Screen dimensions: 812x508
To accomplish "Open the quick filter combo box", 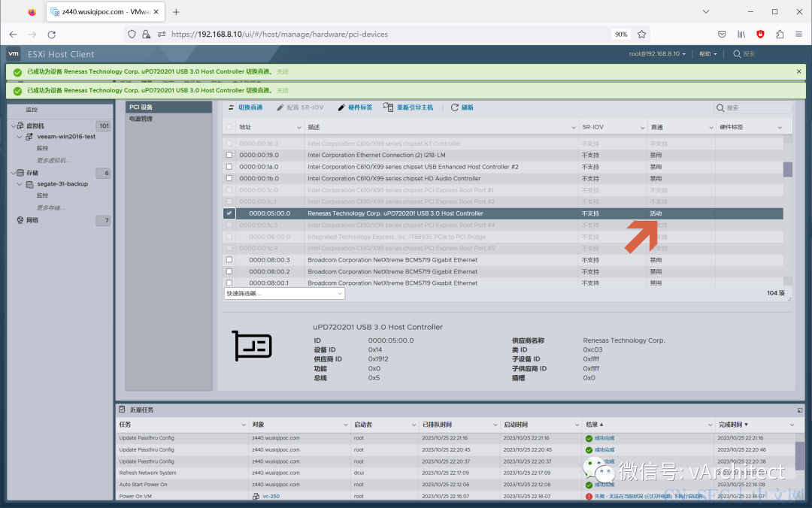I will click(284, 294).
